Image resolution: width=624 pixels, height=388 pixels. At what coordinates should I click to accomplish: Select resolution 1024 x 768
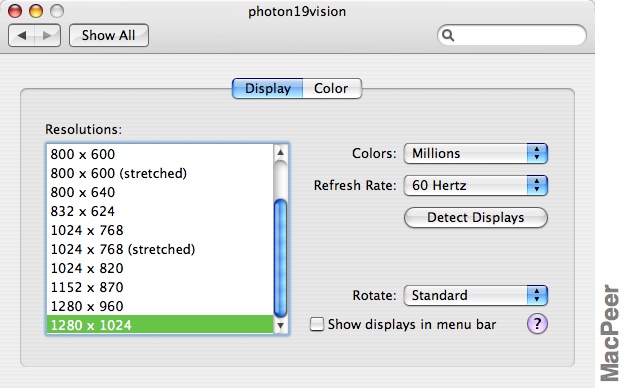tap(160, 230)
